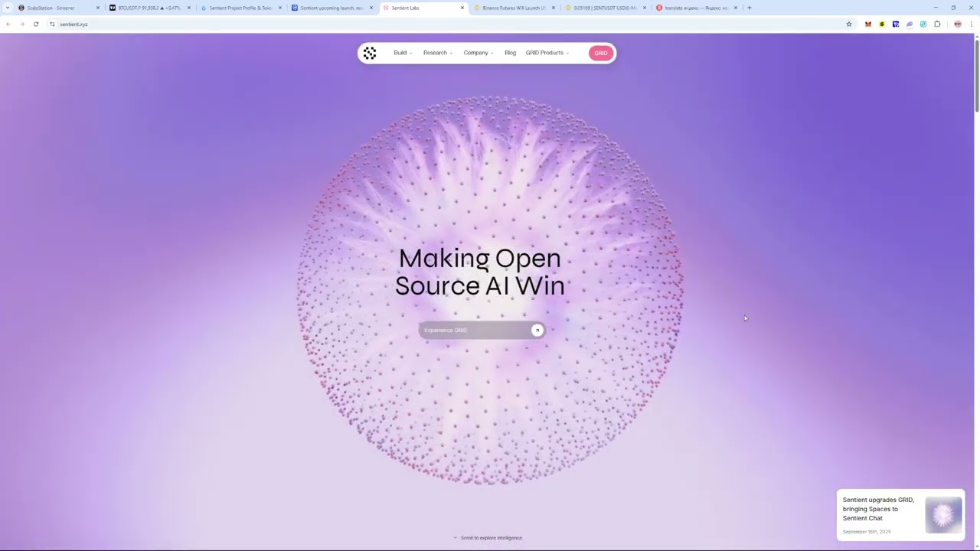Open the Chrome three-dot menu
Viewport: 980px width, 551px height.
[972, 24]
